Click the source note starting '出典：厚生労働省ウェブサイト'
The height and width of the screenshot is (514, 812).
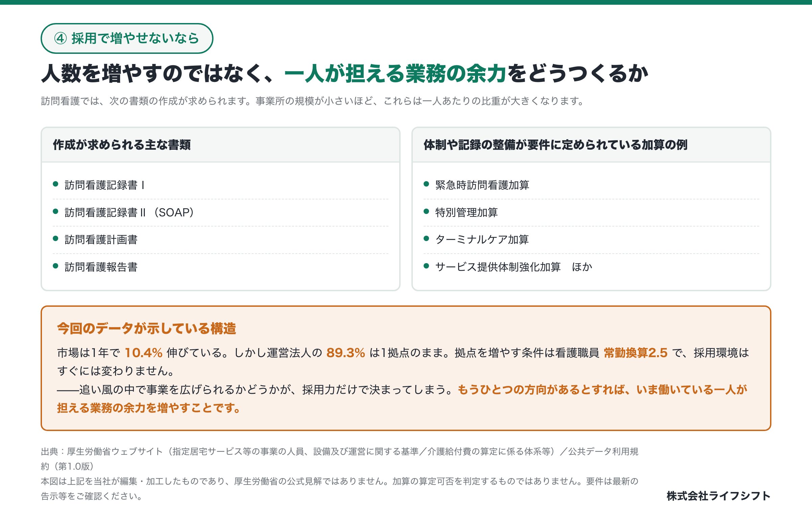[x=340, y=459]
